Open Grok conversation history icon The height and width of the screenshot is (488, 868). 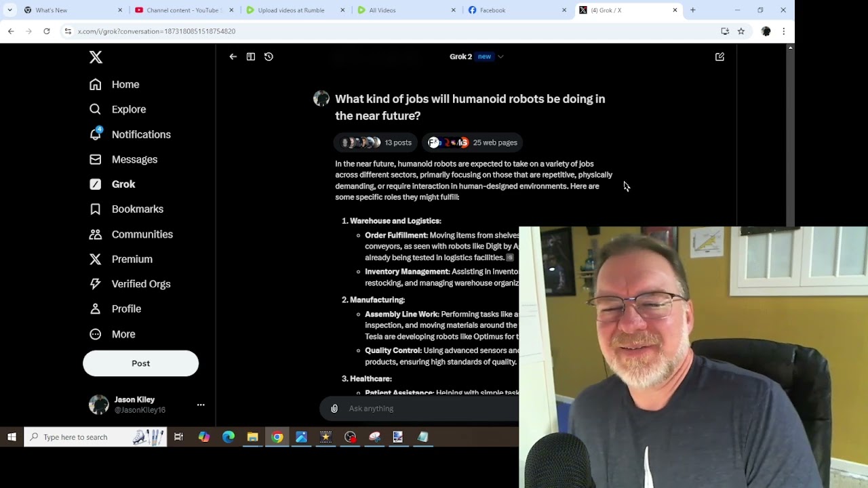pos(269,57)
